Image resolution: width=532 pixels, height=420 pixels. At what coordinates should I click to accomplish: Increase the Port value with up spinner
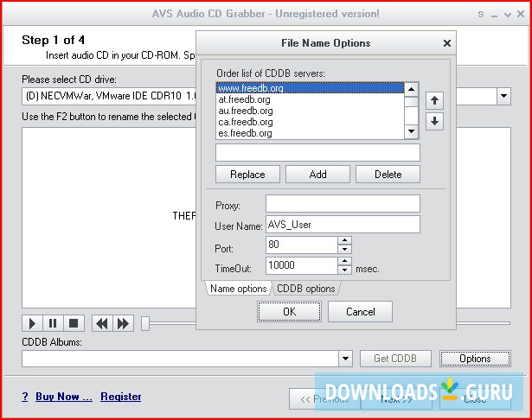(344, 240)
